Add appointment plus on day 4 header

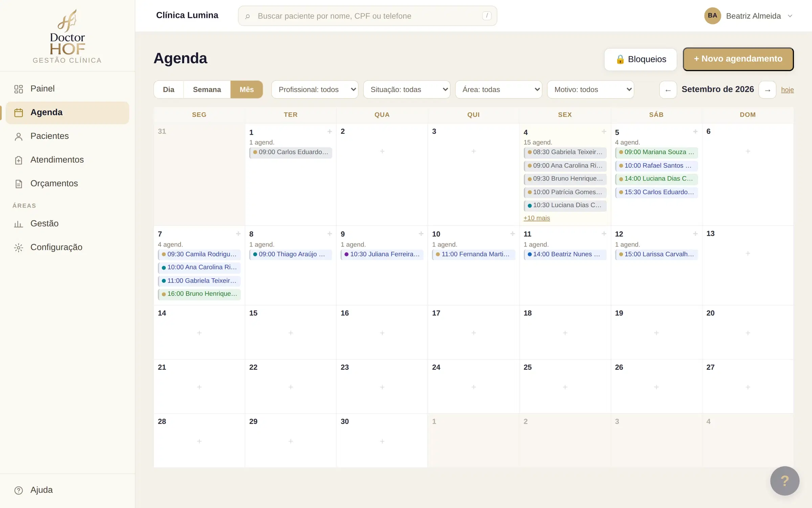click(x=604, y=131)
